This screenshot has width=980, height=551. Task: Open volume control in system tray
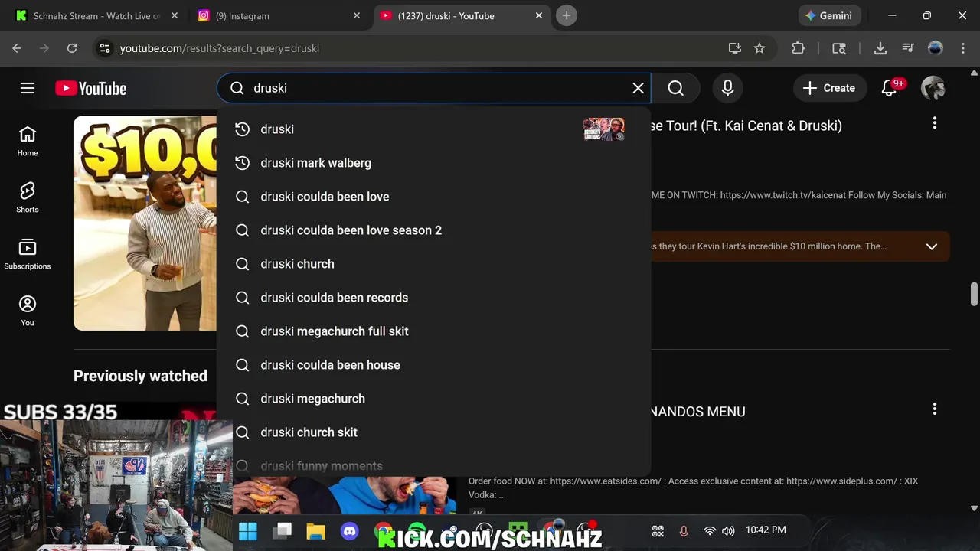pos(728,530)
